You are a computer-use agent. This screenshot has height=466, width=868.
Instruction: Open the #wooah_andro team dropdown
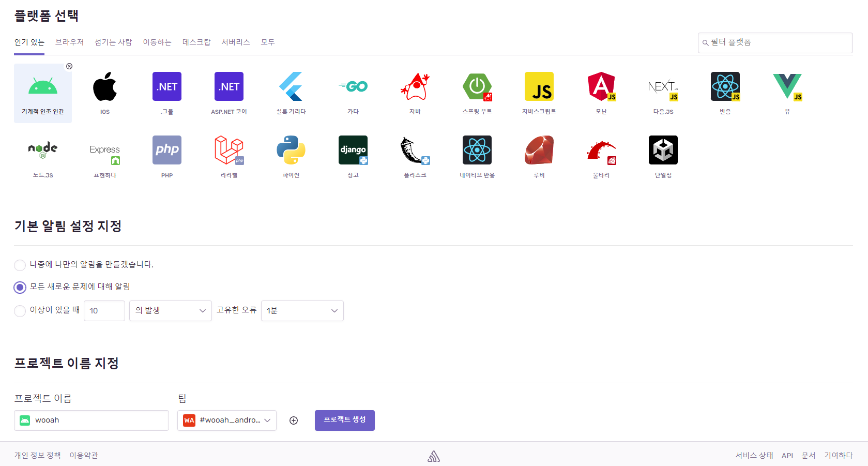pos(227,420)
